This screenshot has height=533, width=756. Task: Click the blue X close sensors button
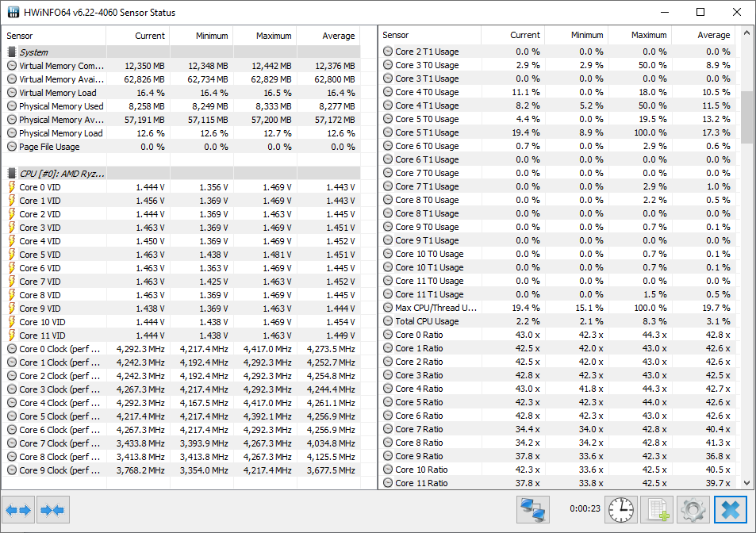[x=731, y=510]
